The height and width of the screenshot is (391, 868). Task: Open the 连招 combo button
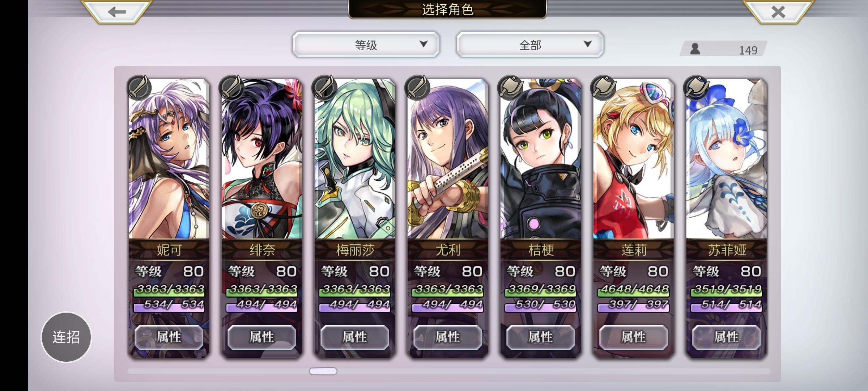pos(66,337)
